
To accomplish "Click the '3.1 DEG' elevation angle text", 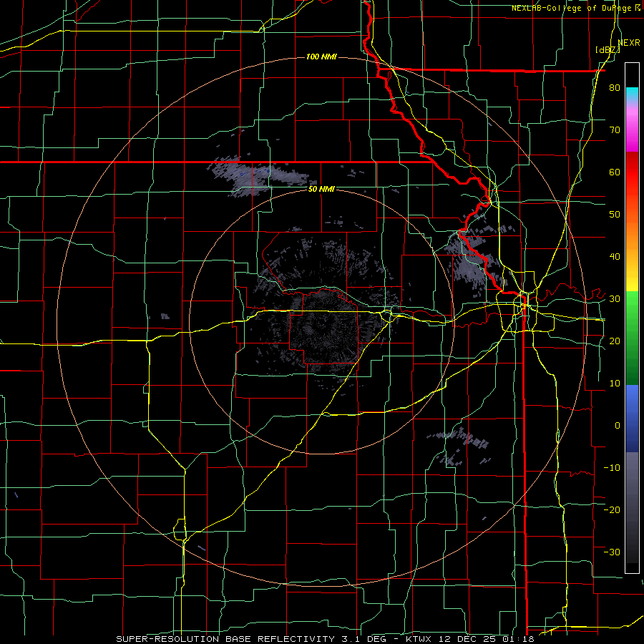I will [364, 639].
